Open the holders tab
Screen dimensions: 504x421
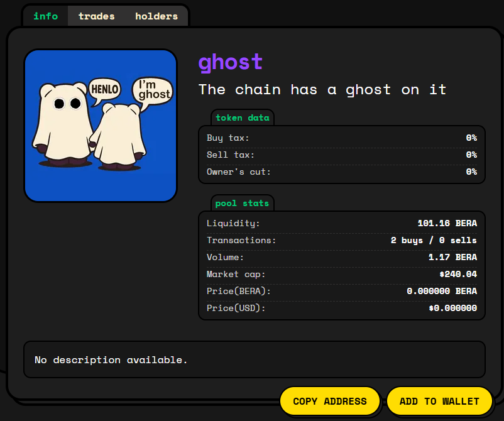tap(156, 16)
